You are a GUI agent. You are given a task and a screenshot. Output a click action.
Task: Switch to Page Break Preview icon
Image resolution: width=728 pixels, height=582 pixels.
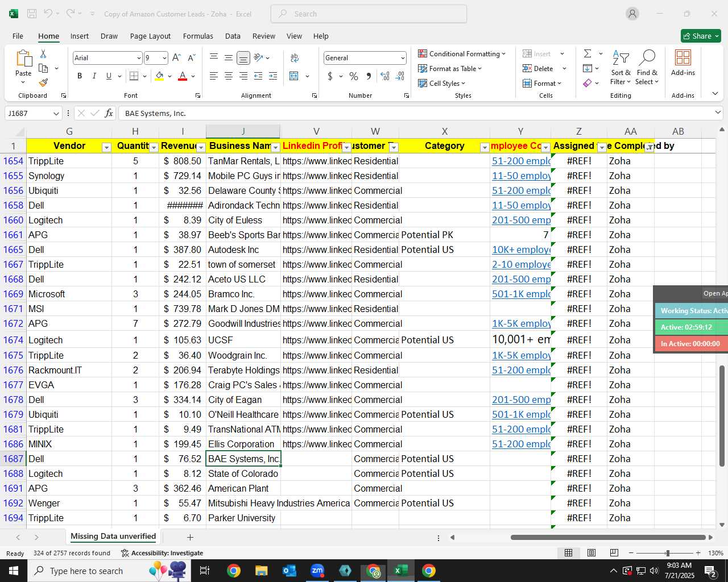pos(614,553)
